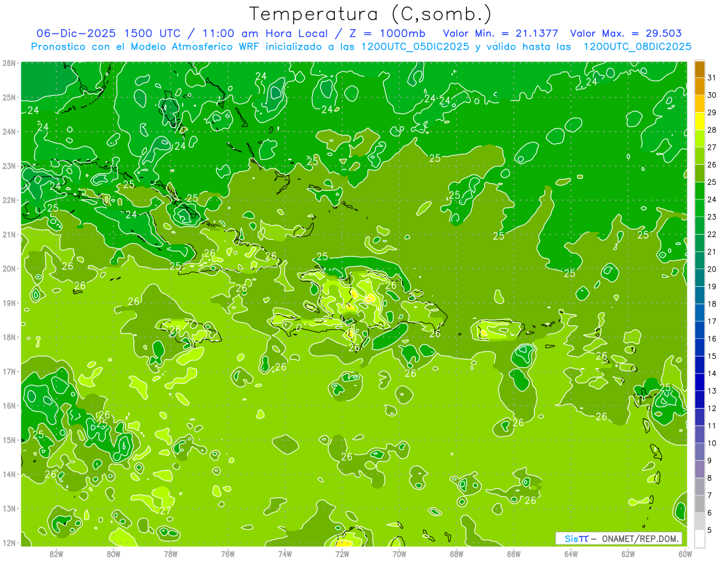This screenshot has height=562, width=728.
Task: Click the 30 value on the color scale
Action: pos(712,95)
